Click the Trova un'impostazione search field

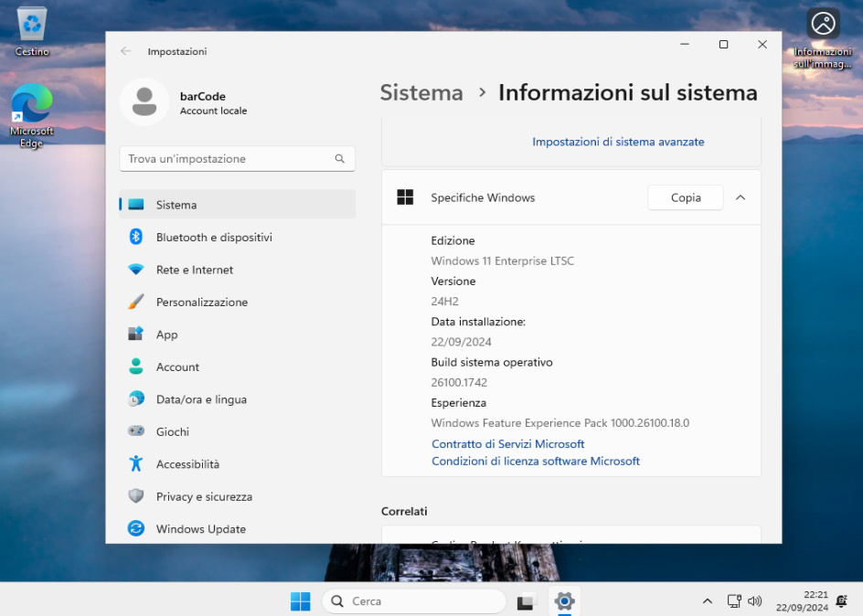[237, 158]
